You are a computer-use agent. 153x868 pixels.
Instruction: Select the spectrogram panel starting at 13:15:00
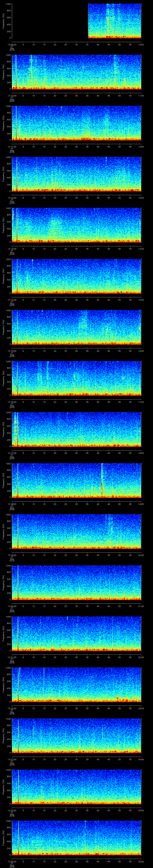pyautogui.click(x=77, y=327)
